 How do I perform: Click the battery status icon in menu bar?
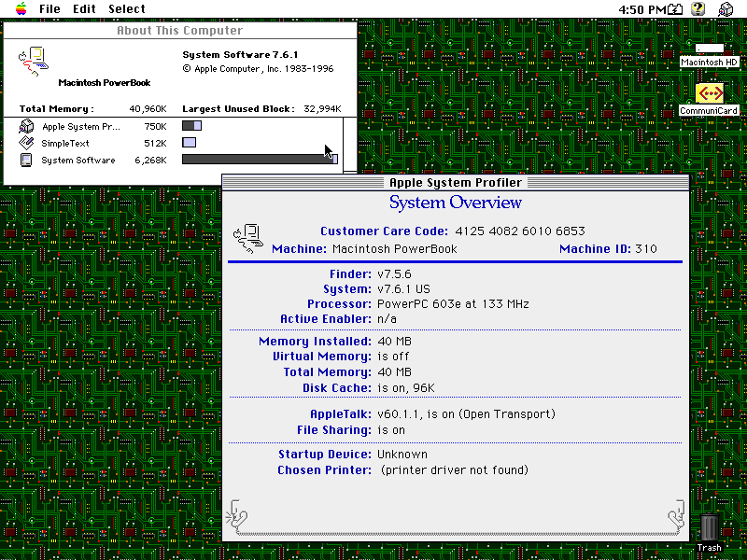pos(675,9)
